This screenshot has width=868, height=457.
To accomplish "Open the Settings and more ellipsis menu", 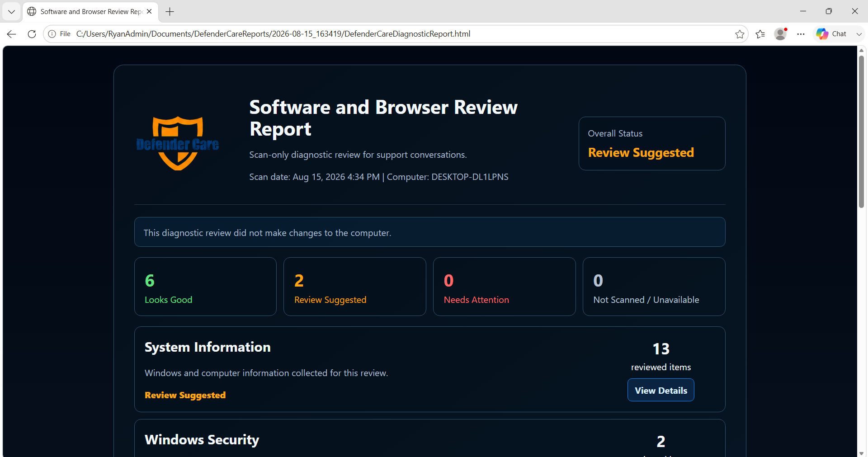I will tap(801, 34).
